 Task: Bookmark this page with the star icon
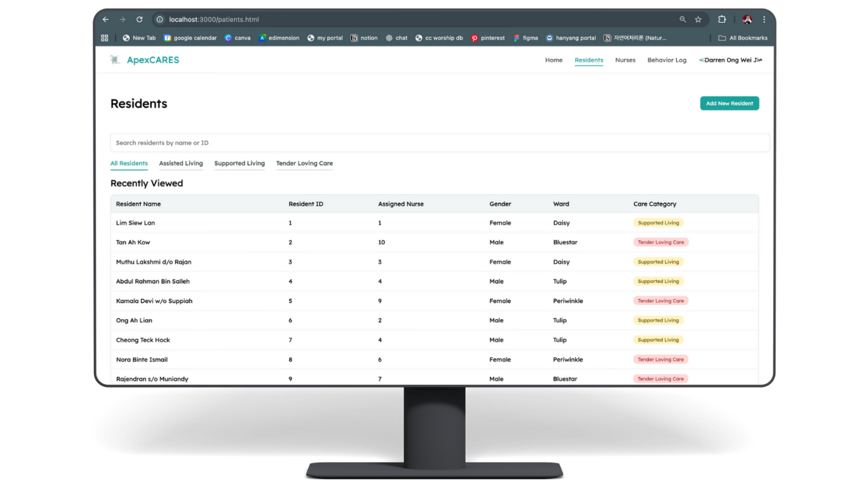tap(698, 20)
